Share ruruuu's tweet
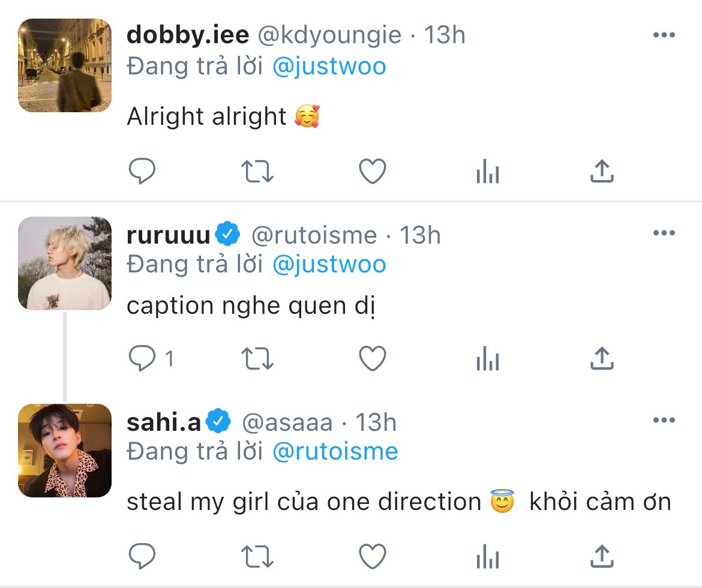 [602, 359]
